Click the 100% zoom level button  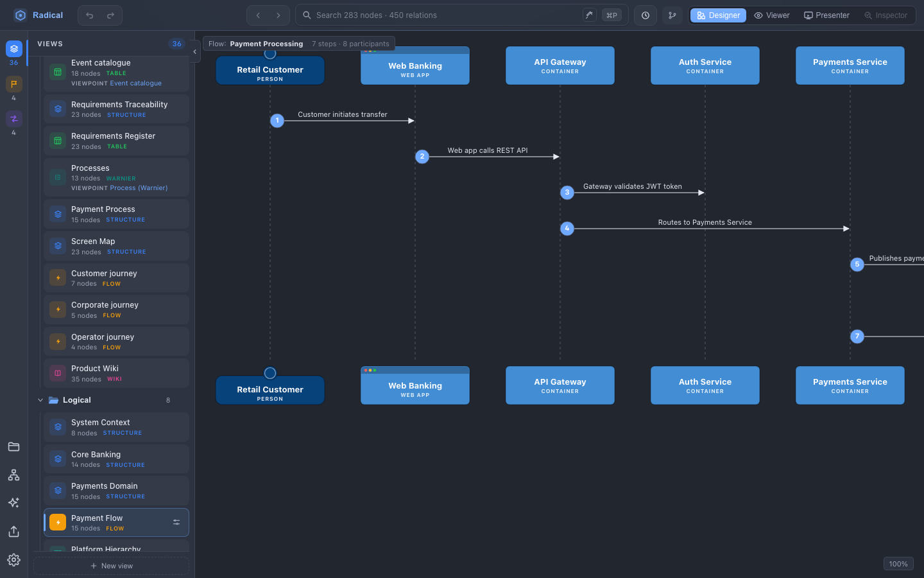pos(898,564)
